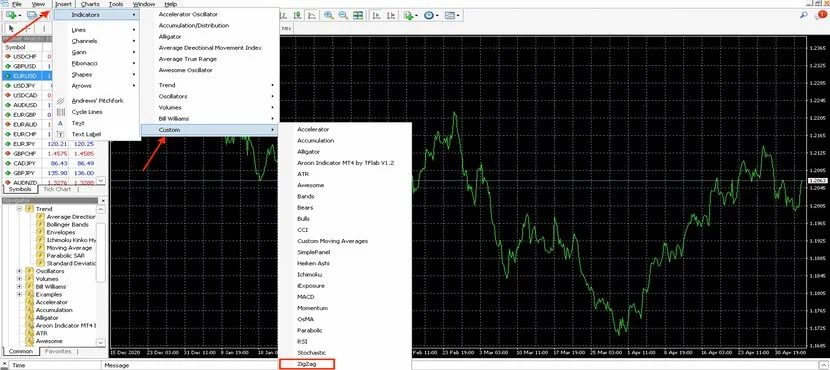
Task: Click the Cycle Lines icon in the menu
Action: 61,112
